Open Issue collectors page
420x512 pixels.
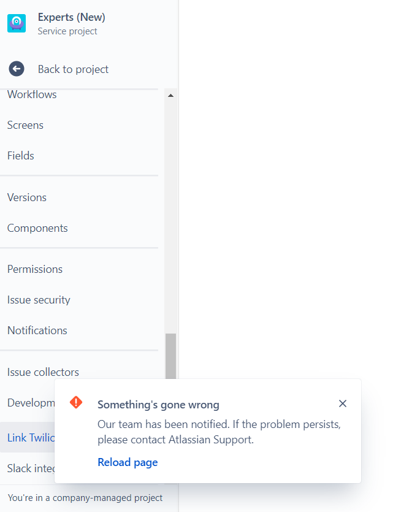43,372
